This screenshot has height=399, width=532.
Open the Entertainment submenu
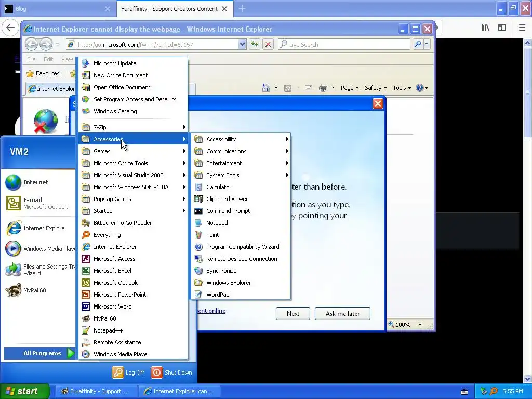pyautogui.click(x=241, y=163)
